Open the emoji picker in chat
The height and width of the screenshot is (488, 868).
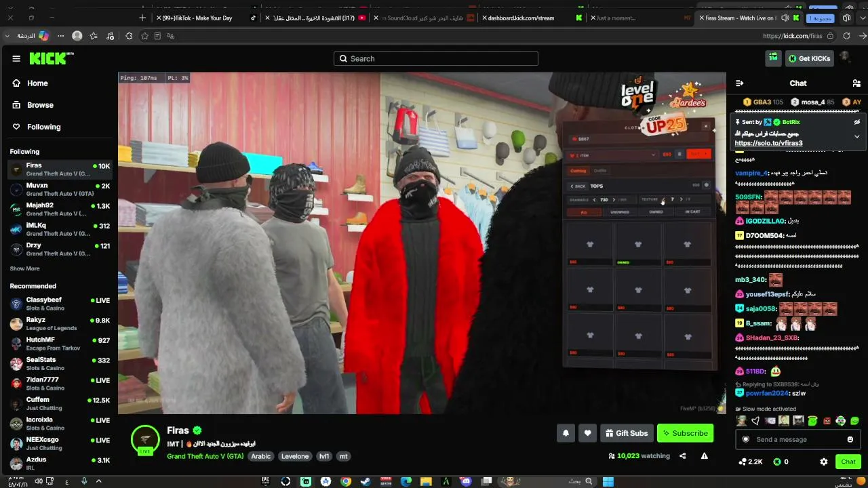[x=850, y=440]
